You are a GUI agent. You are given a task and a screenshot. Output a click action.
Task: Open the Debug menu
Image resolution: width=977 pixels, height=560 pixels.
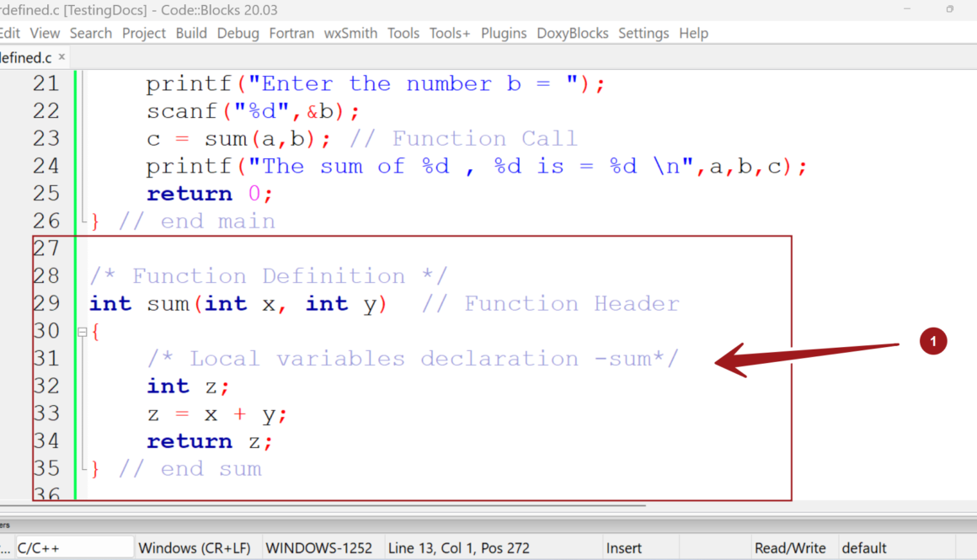pos(238,33)
